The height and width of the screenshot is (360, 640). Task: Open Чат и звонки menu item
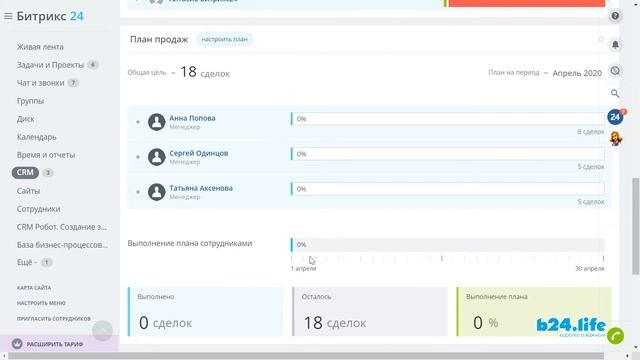[40, 83]
